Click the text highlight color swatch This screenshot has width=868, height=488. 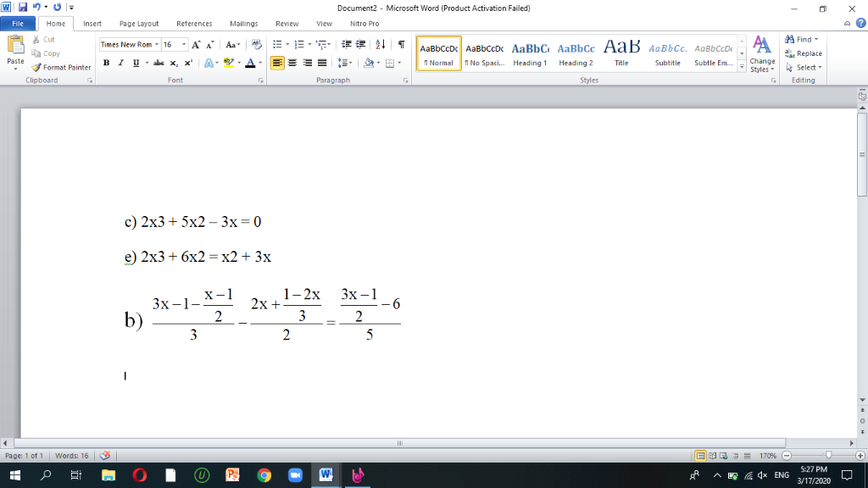(x=229, y=63)
